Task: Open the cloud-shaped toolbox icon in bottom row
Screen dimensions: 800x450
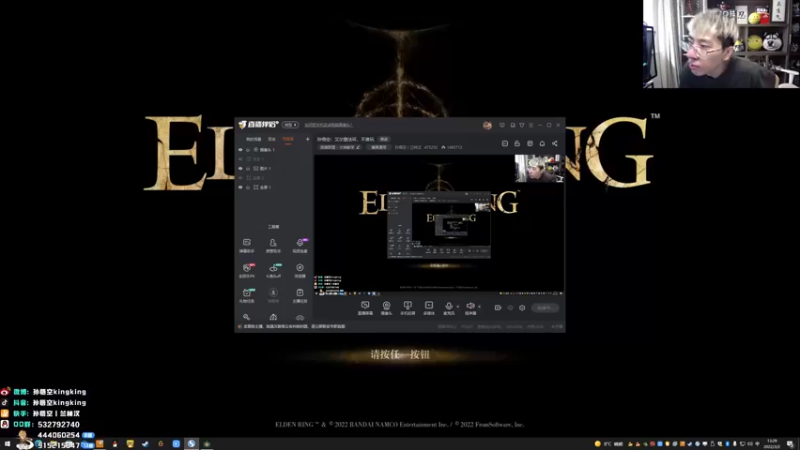Action: point(300,317)
